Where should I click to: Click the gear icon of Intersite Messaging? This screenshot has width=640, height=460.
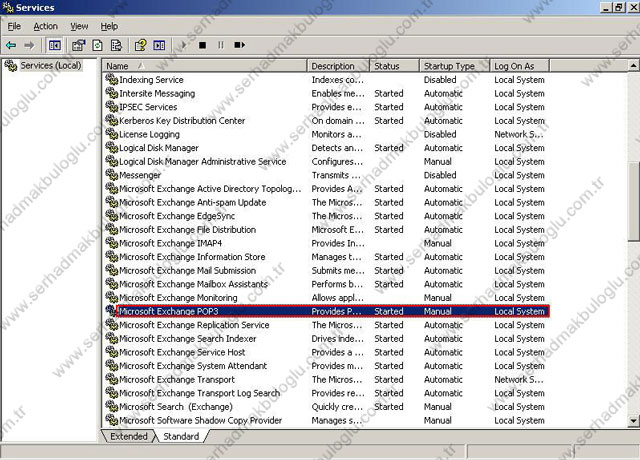(x=111, y=93)
